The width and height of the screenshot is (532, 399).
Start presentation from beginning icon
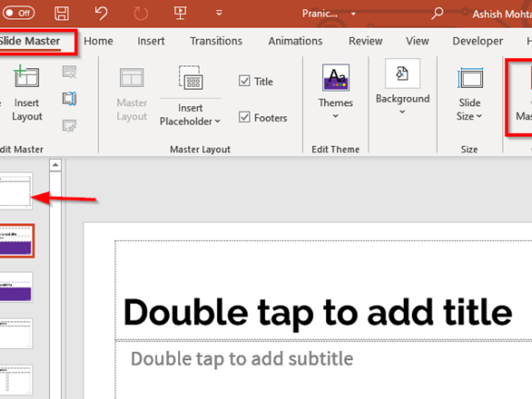coord(180,13)
